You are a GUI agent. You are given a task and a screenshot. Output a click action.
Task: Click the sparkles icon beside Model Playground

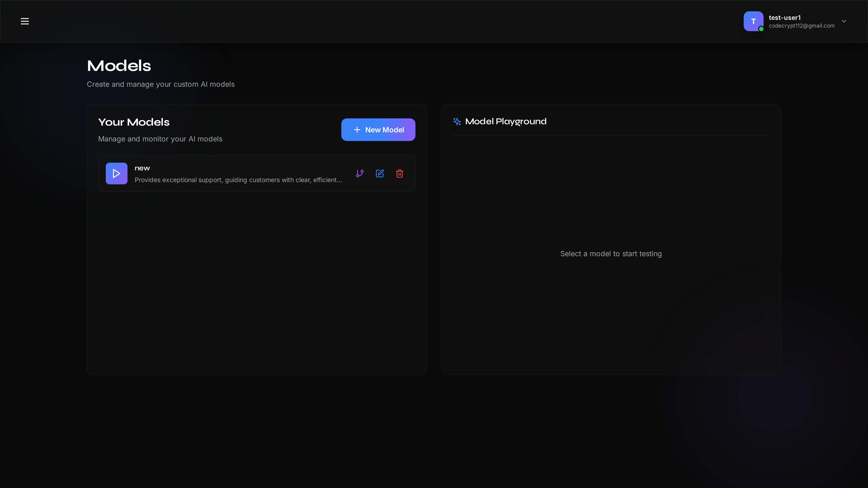pyautogui.click(x=457, y=122)
